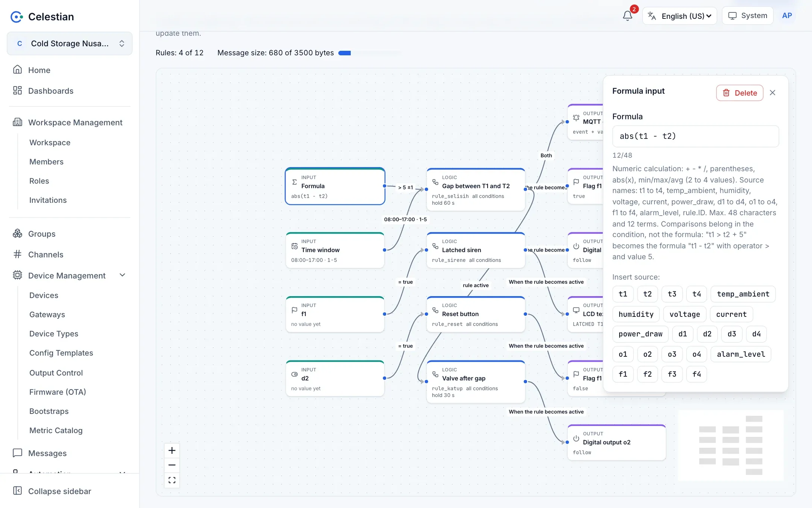The height and width of the screenshot is (508, 812).
Task: Collapse the Device Management section
Action: point(123,275)
